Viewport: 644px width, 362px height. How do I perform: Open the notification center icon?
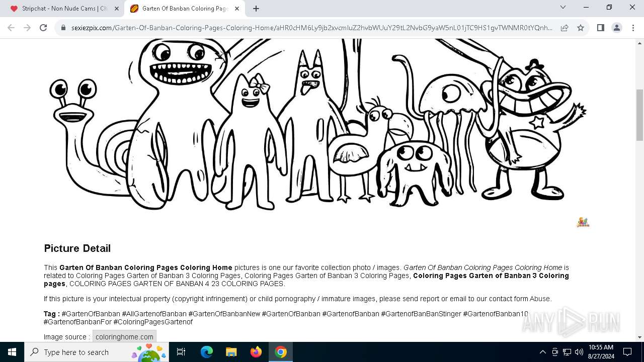pos(627,352)
